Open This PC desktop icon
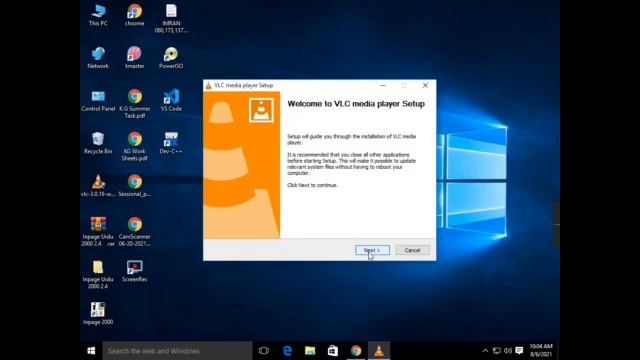This screenshot has height=360, width=640. [98, 15]
